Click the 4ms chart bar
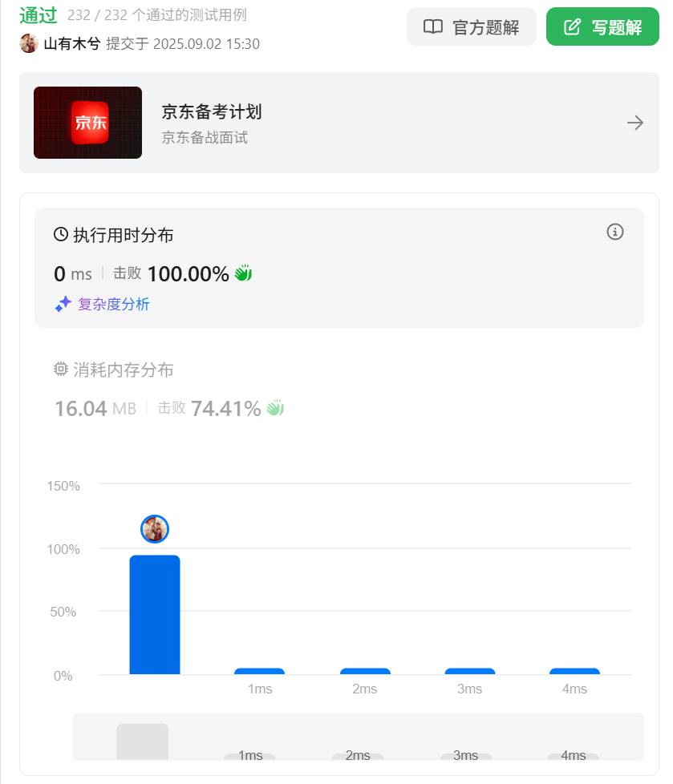This screenshot has height=784, width=673. [574, 671]
